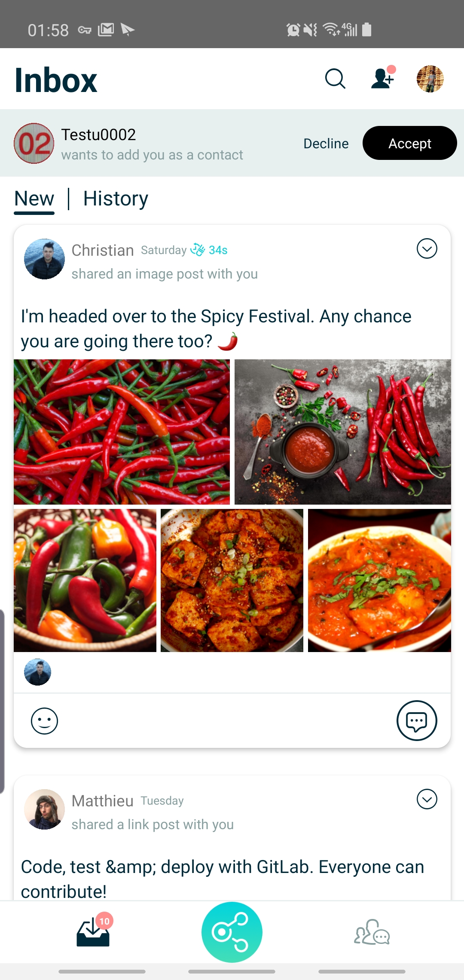Open the red chili peppers pile photo

pos(122,432)
